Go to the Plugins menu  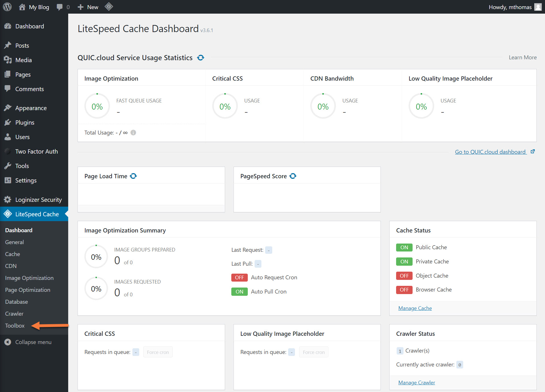25,123
